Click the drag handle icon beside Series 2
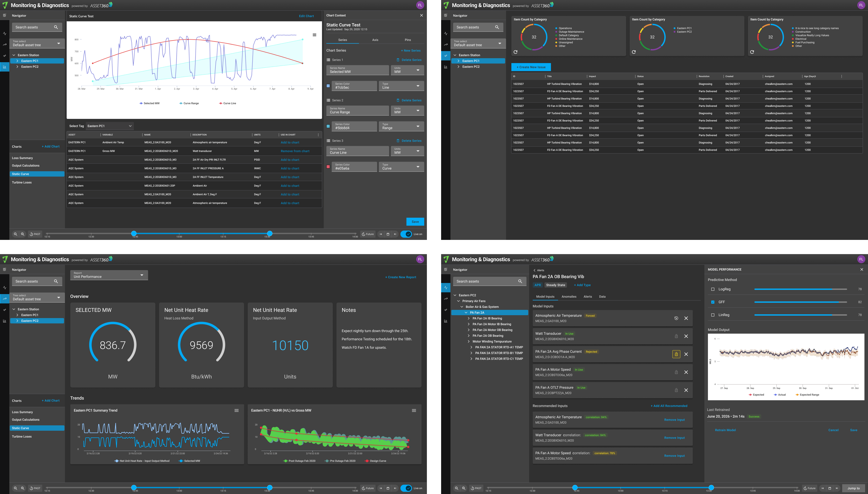Screen dimensions: 868x494 pos(328,100)
